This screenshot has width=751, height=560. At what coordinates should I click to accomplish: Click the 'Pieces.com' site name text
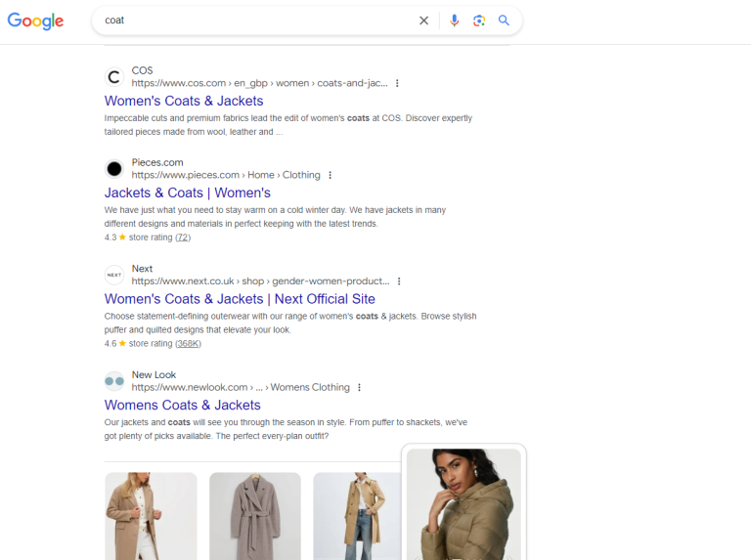(157, 163)
